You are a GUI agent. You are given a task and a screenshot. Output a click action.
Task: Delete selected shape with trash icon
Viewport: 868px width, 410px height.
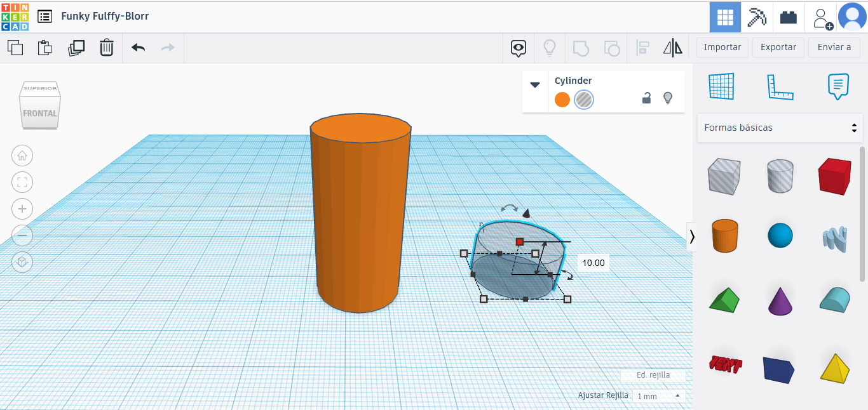click(107, 48)
